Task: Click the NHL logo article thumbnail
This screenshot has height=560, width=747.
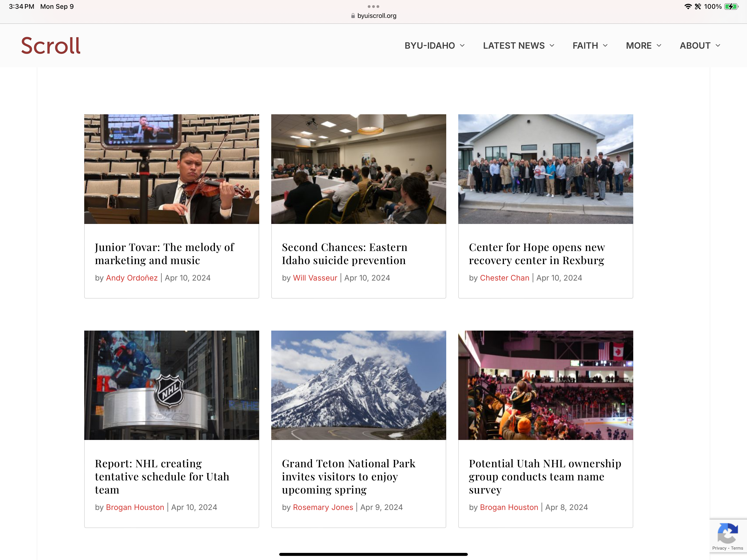Action: tap(171, 385)
